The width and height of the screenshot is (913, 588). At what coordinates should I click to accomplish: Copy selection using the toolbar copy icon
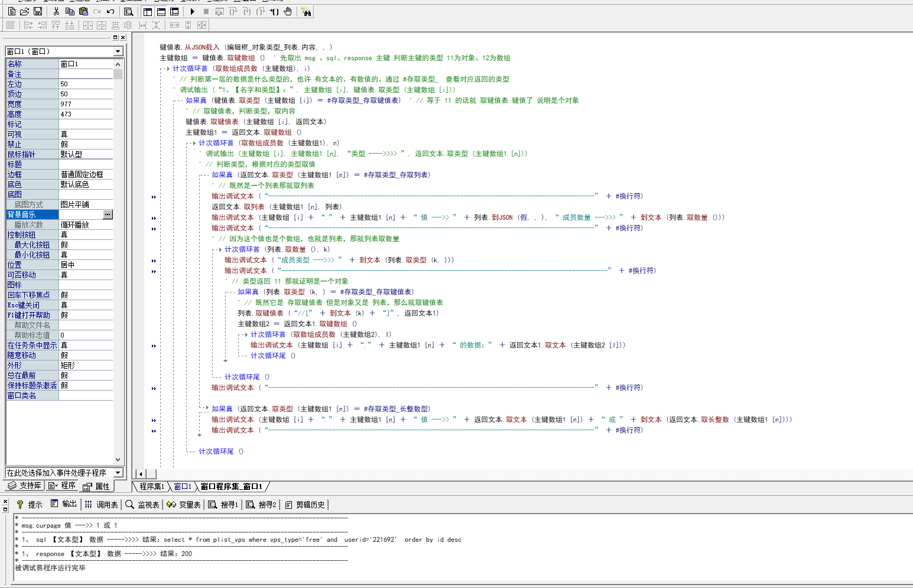click(x=70, y=11)
